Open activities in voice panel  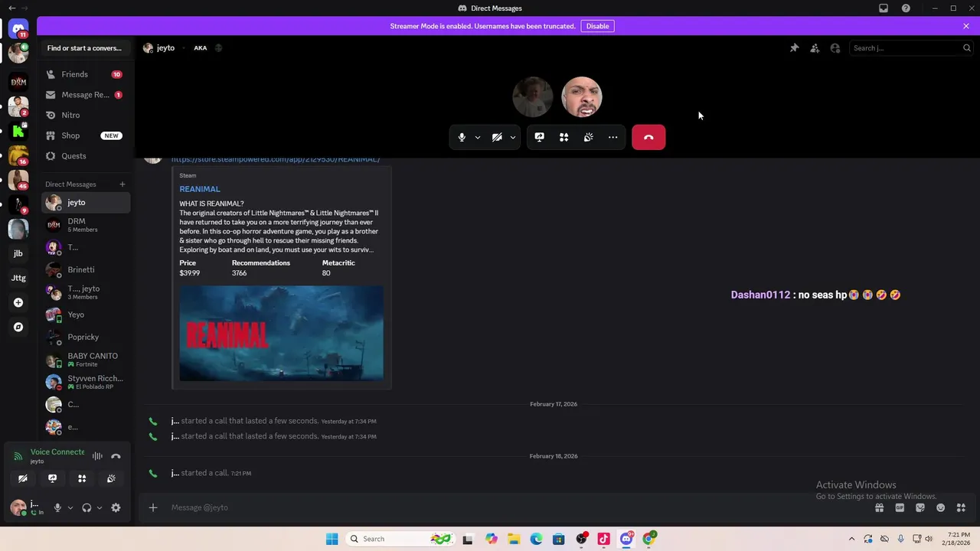pyautogui.click(x=82, y=478)
